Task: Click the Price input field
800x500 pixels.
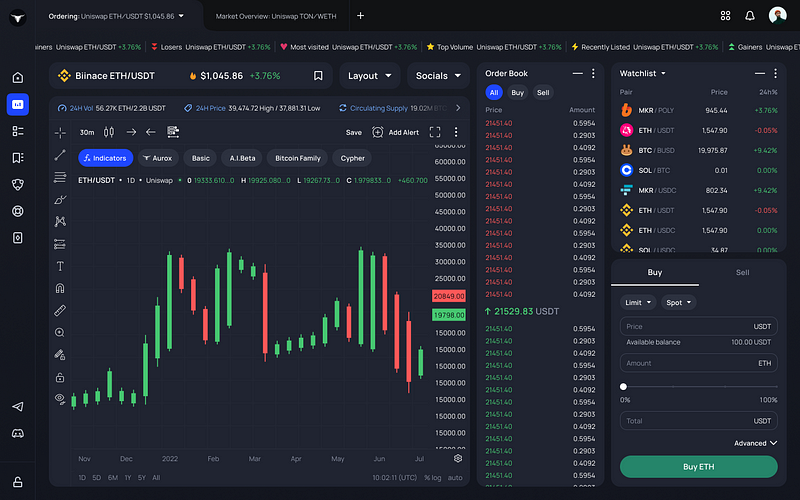Action: point(698,327)
